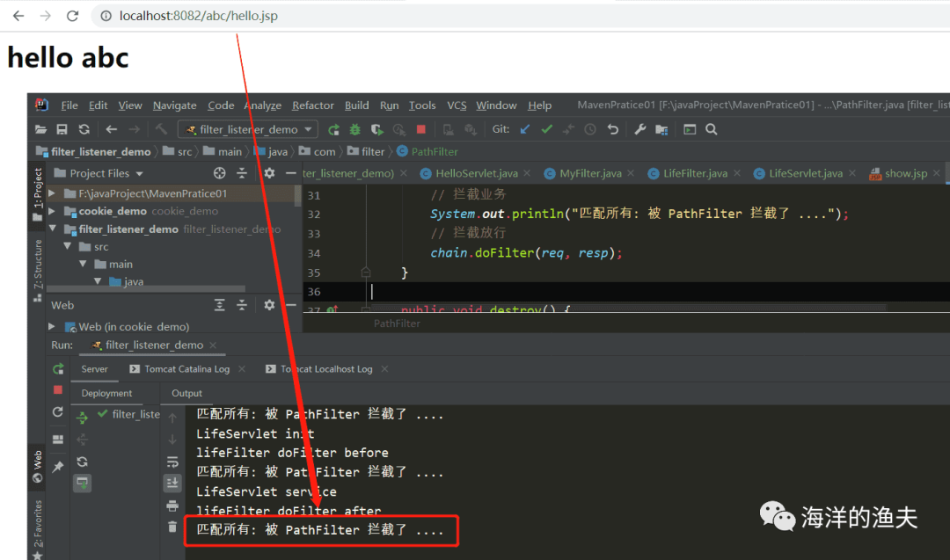The height and width of the screenshot is (560, 950).
Task: Click filter_listener_demo in breadcrumb bar
Action: click(x=93, y=152)
